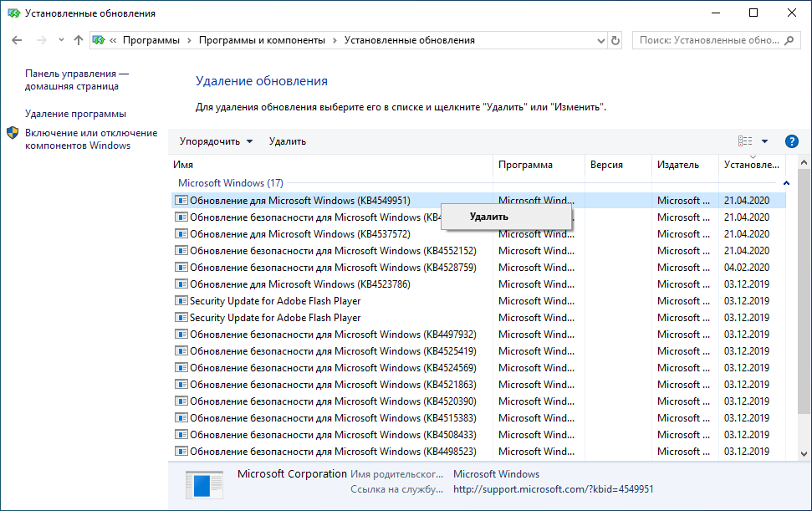
Task: Click icon of the KB4524569 update
Action: (x=181, y=368)
